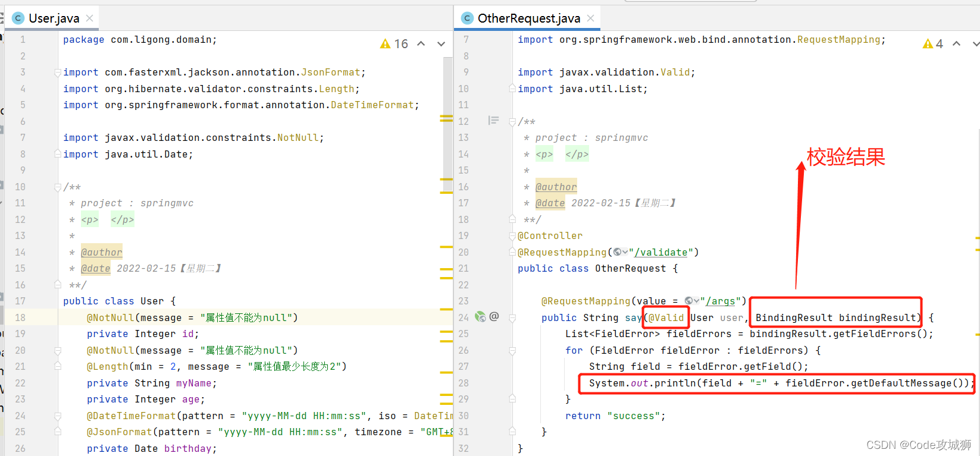Click the globe icon before "/validate" mapping
This screenshot has width=980, height=456.
coord(617,252)
